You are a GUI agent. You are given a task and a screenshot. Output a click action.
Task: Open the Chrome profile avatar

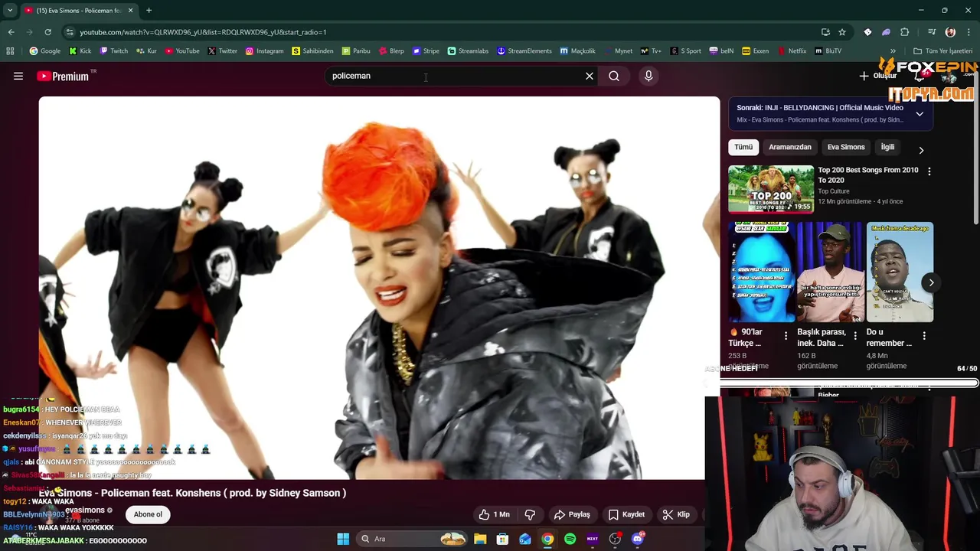[x=950, y=32]
